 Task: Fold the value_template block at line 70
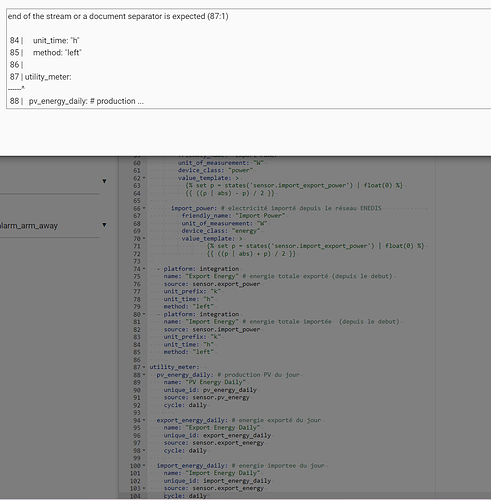click(x=144, y=238)
